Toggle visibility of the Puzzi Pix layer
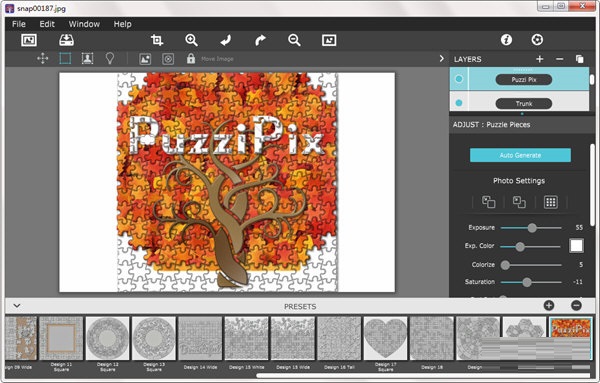 click(459, 79)
